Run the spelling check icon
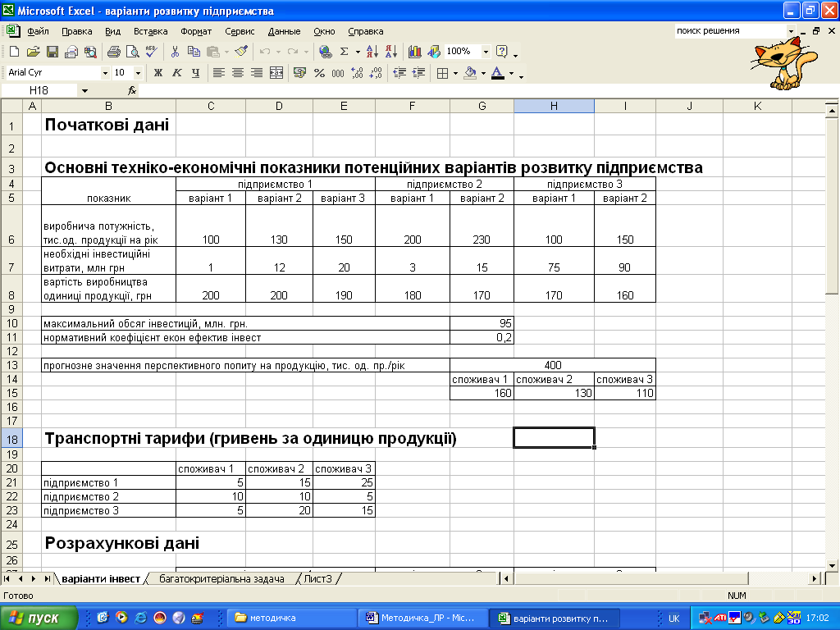 (x=151, y=52)
